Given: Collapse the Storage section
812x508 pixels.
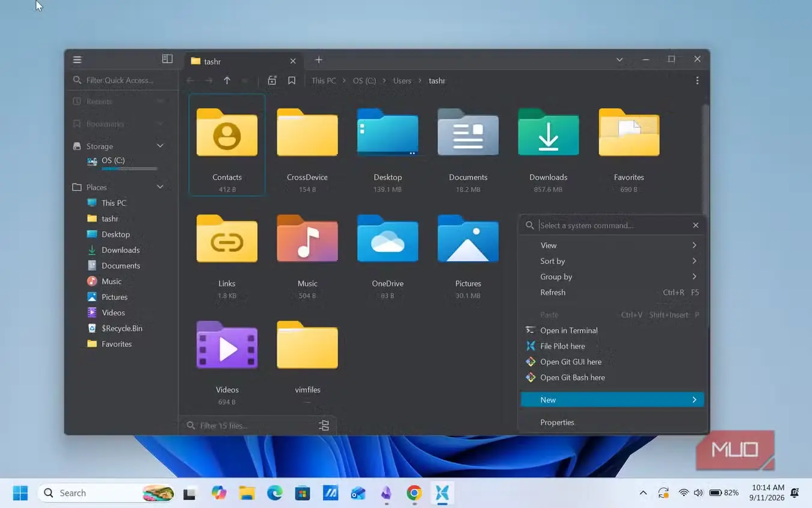Looking at the screenshot, I should [160, 146].
